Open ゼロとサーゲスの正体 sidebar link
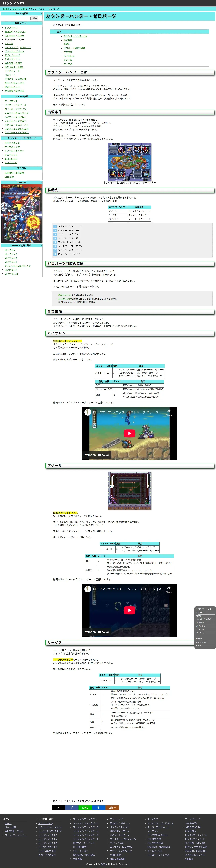Image resolution: width=216 pixels, height=868 pixels. pyautogui.click(x=15, y=79)
